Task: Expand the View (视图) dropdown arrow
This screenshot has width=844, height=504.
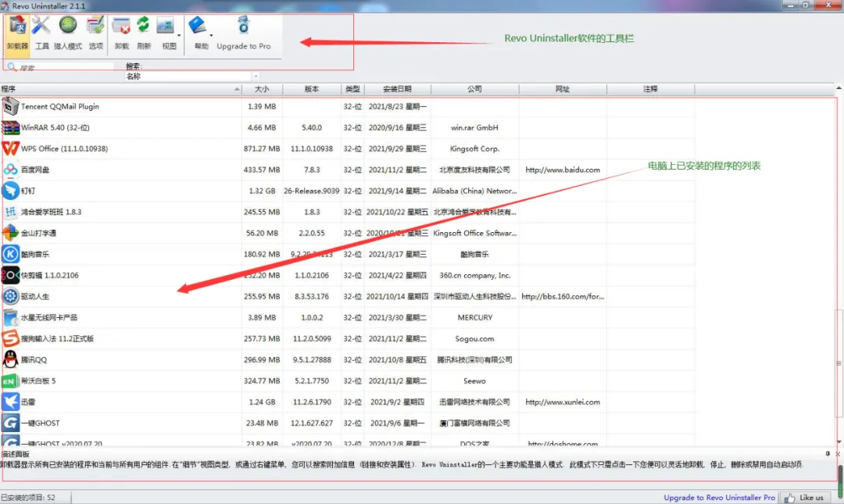Action: pyautogui.click(x=179, y=35)
